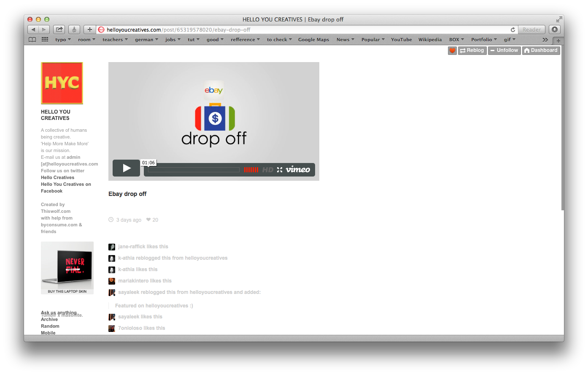The image size is (588, 375).
Task: Click the HYC blog logo
Action: pos(62,83)
